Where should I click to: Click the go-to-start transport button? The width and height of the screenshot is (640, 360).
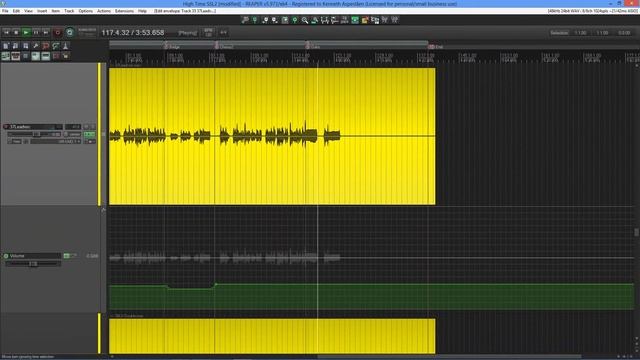click(x=6, y=32)
